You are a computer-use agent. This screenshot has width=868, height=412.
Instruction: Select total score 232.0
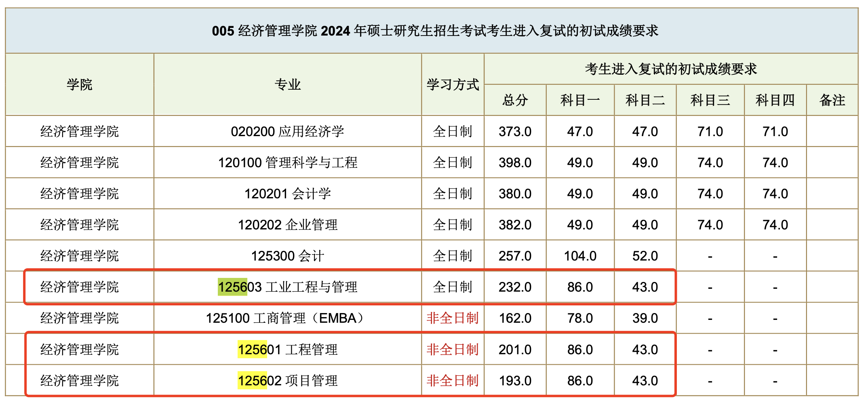click(x=515, y=287)
